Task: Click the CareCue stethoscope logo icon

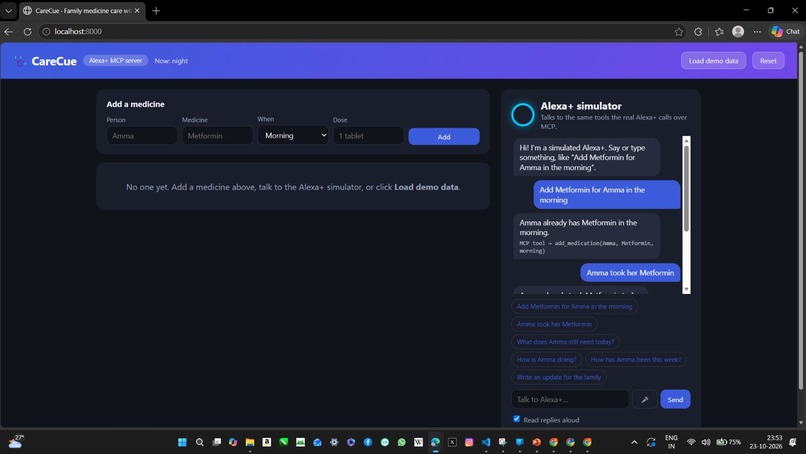Action: click(x=20, y=61)
